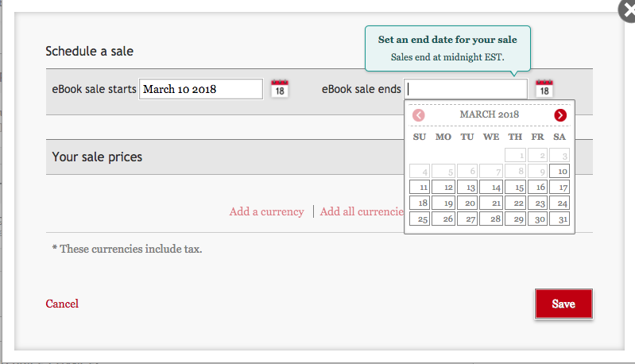
Task: Click the Add a currency link
Action: [266, 211]
